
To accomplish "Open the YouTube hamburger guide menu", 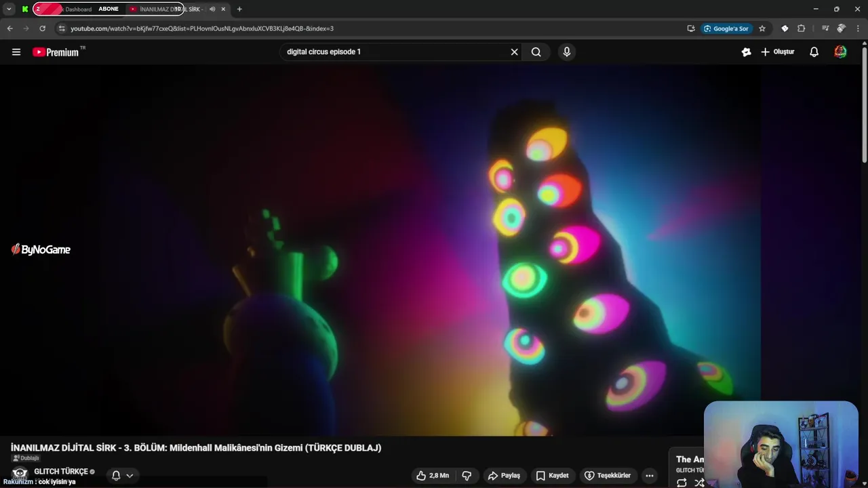I will tap(16, 52).
